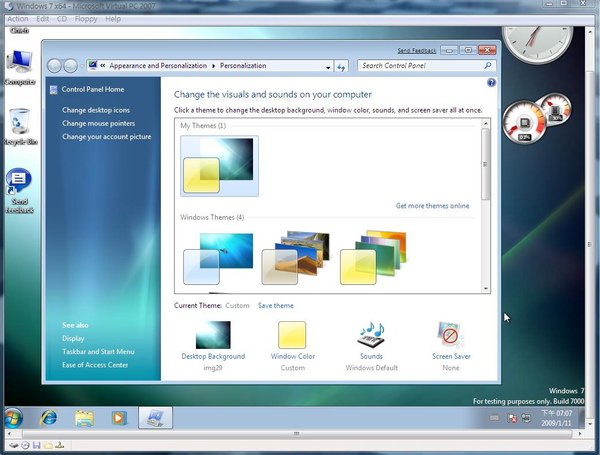
Task: Open Change mouse pointers link
Action: [98, 123]
